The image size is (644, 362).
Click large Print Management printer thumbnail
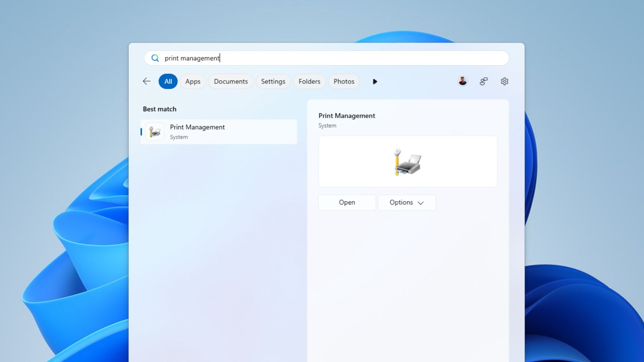pyautogui.click(x=408, y=162)
